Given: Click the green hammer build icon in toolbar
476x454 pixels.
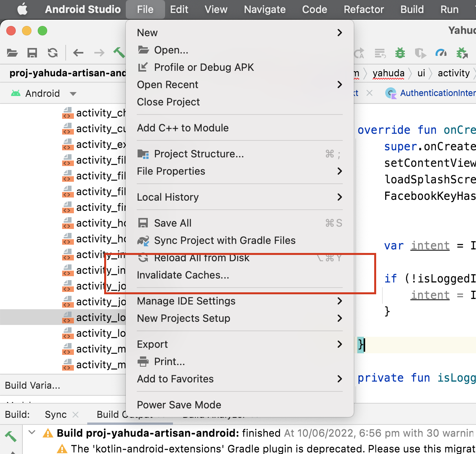Looking at the screenshot, I should pos(119,52).
